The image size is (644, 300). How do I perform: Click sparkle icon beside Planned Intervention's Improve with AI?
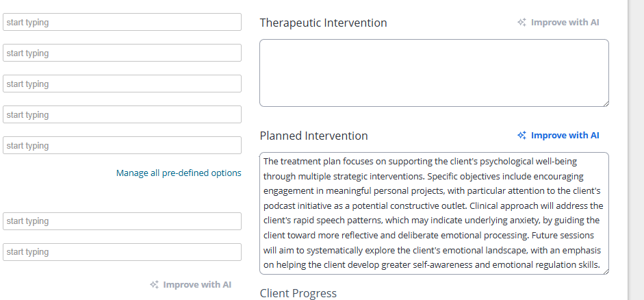point(521,136)
